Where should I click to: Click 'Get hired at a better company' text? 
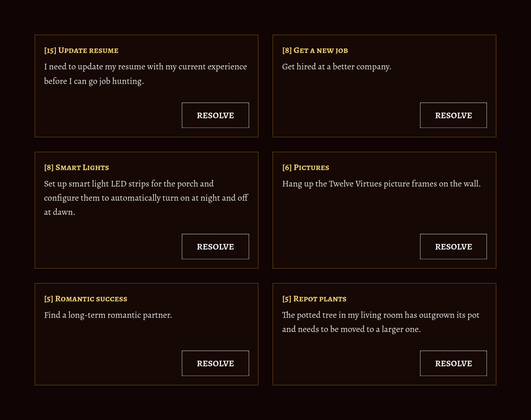click(x=336, y=67)
